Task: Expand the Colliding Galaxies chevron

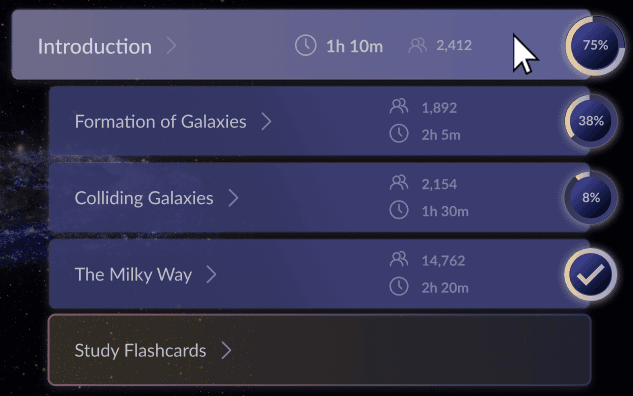Action: [233, 198]
